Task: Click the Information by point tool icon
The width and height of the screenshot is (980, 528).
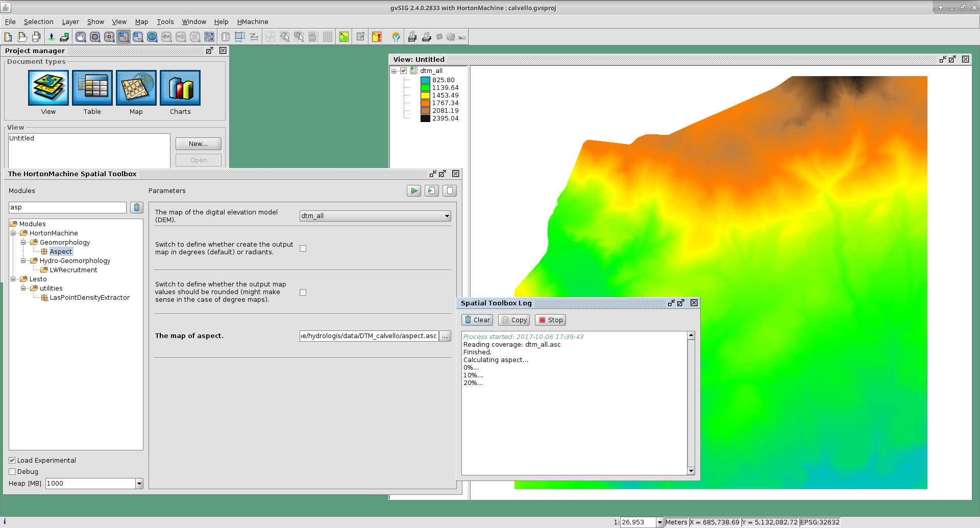Action: (226, 37)
